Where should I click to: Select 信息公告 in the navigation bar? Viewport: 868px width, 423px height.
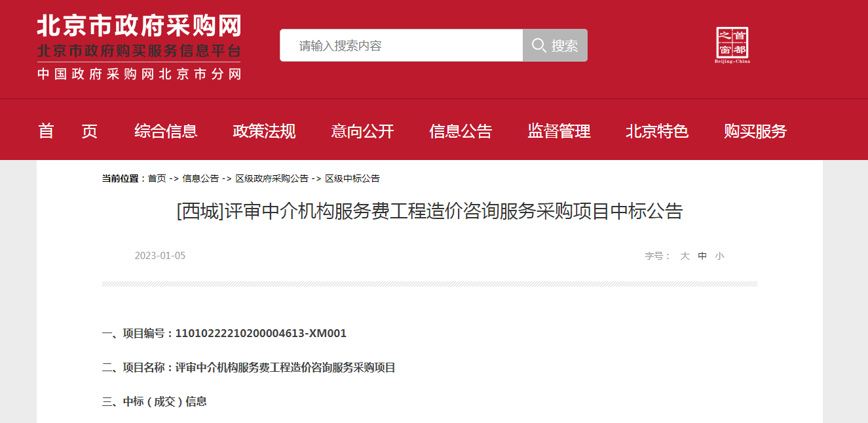[461, 131]
